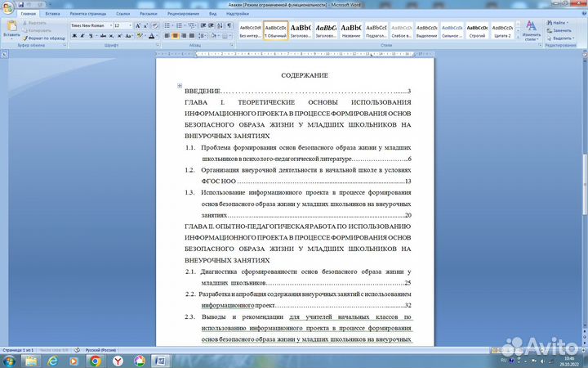
Task: Apply bold with the Ж icon
Action: pos(74,36)
